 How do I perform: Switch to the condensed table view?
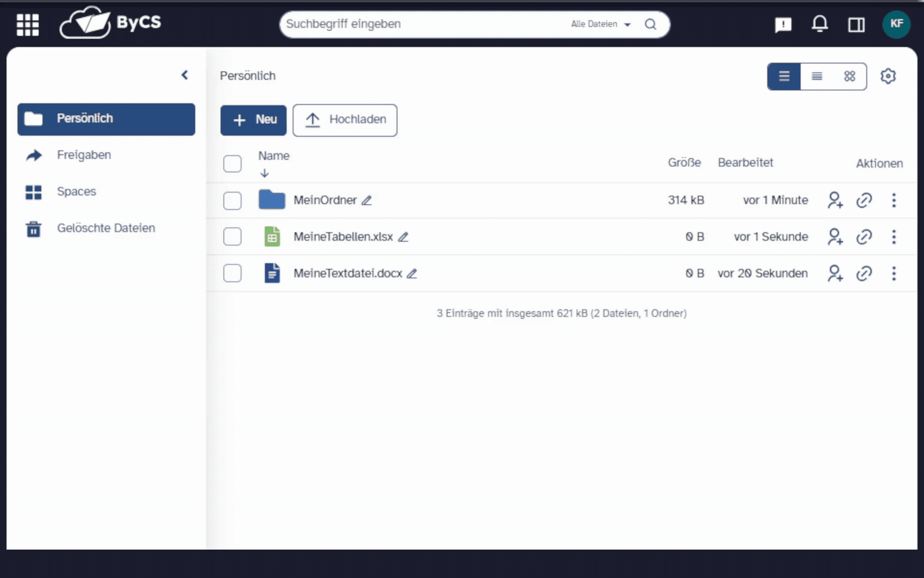[x=817, y=76]
